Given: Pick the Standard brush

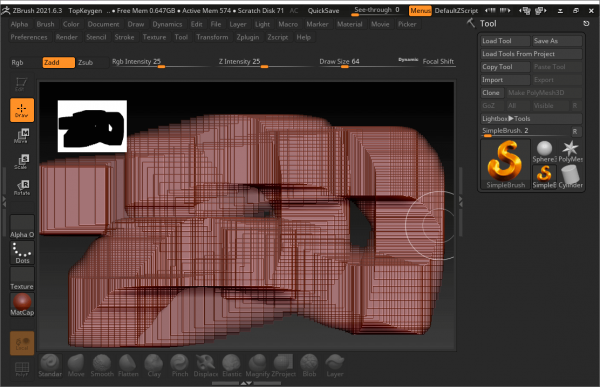Looking at the screenshot, I should click(50, 366).
